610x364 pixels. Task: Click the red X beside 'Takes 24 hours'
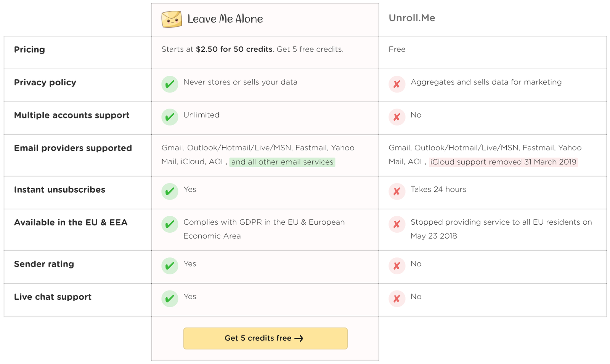click(397, 191)
